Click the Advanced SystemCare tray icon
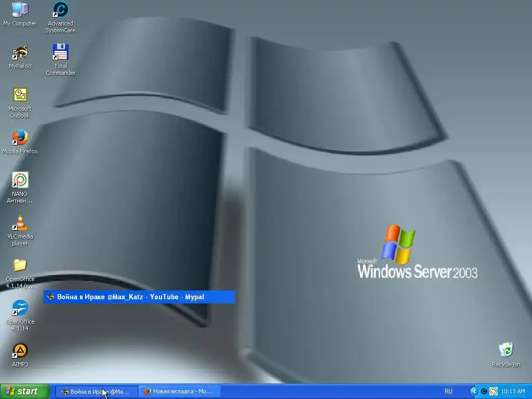532x399 pixels. coord(484,392)
